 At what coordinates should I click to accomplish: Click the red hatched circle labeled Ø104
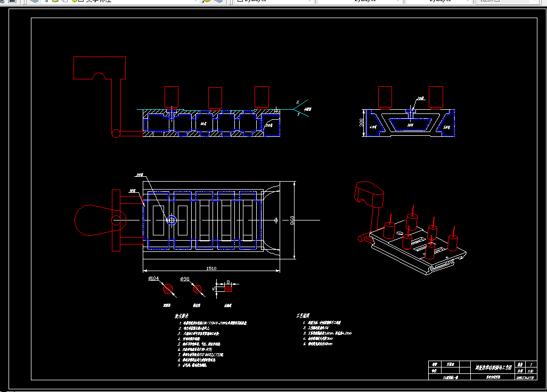tap(168, 289)
